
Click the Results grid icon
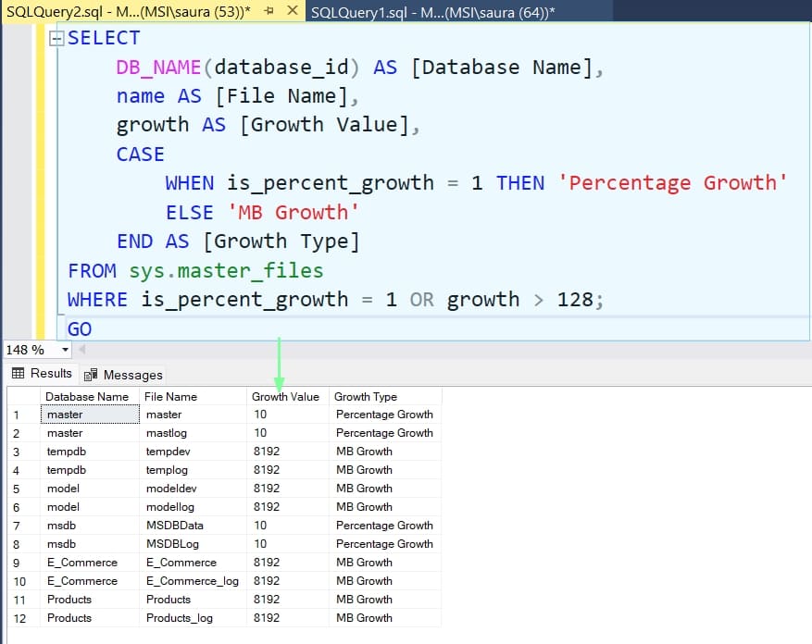(20, 374)
